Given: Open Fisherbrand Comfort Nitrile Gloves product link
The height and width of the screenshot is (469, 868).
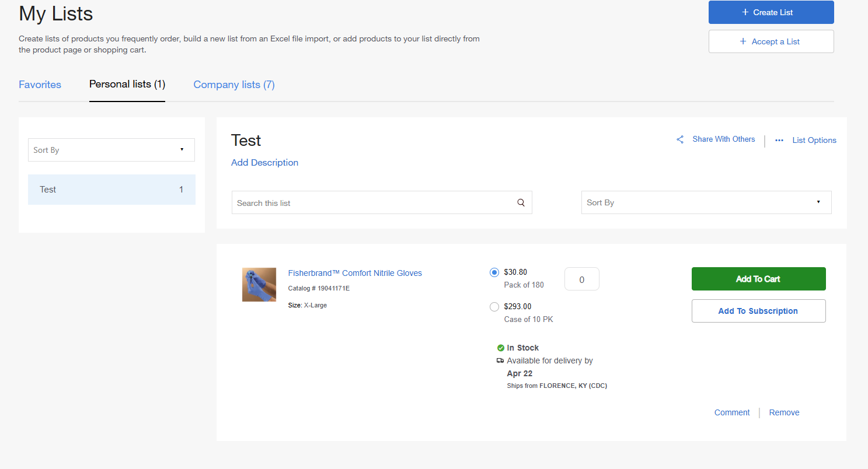Looking at the screenshot, I should click(355, 273).
